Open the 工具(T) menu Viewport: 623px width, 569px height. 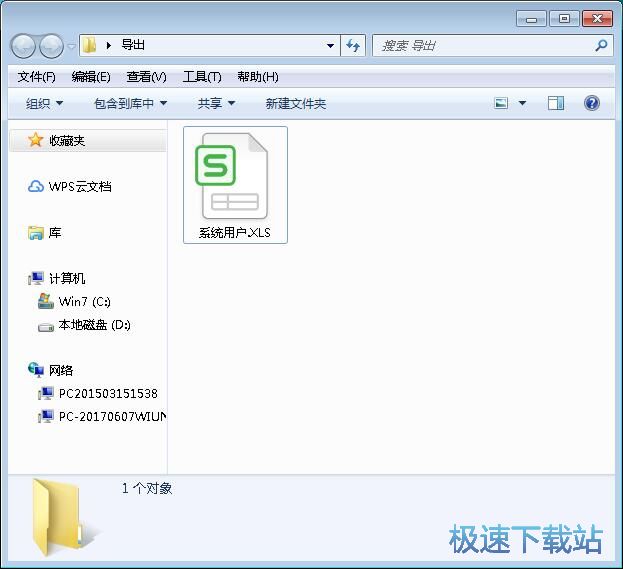(x=202, y=77)
